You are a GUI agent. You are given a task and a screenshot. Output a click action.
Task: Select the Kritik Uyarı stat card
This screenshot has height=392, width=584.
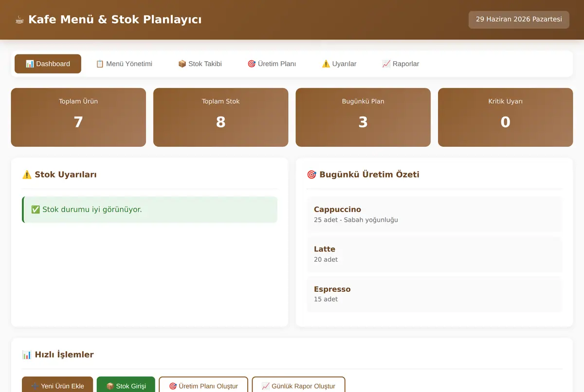click(506, 117)
